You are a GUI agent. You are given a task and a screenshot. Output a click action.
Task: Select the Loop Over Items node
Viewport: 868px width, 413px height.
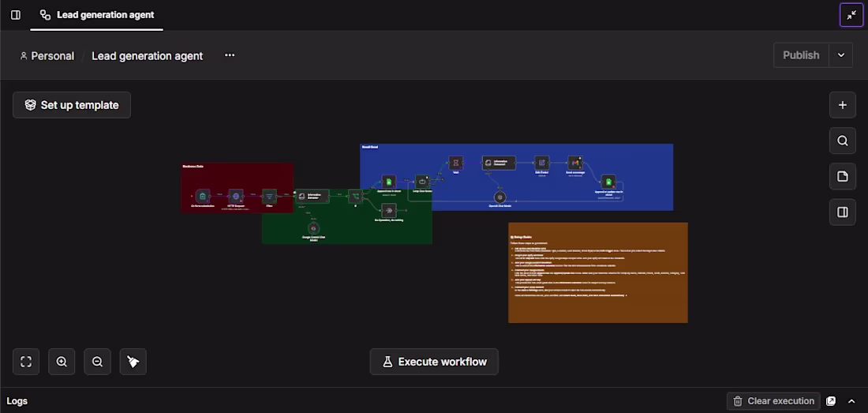click(x=422, y=182)
